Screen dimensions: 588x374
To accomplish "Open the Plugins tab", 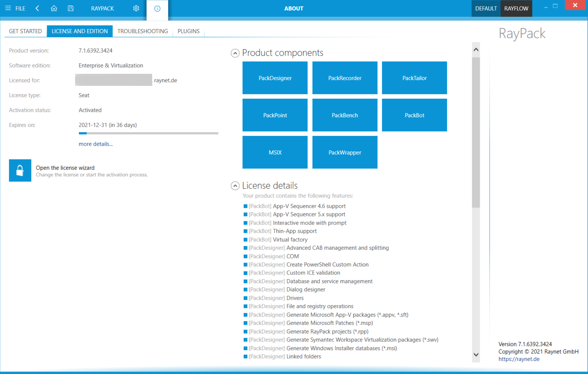I will 188,31.
